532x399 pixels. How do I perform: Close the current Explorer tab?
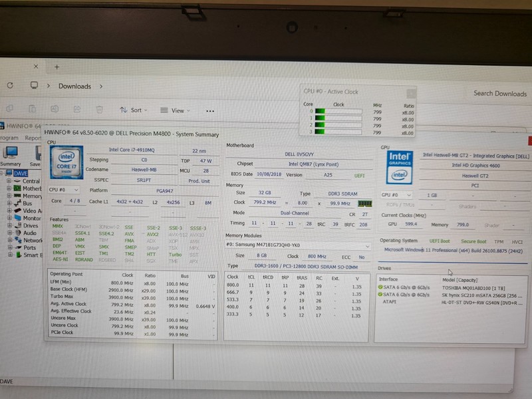pos(36,66)
